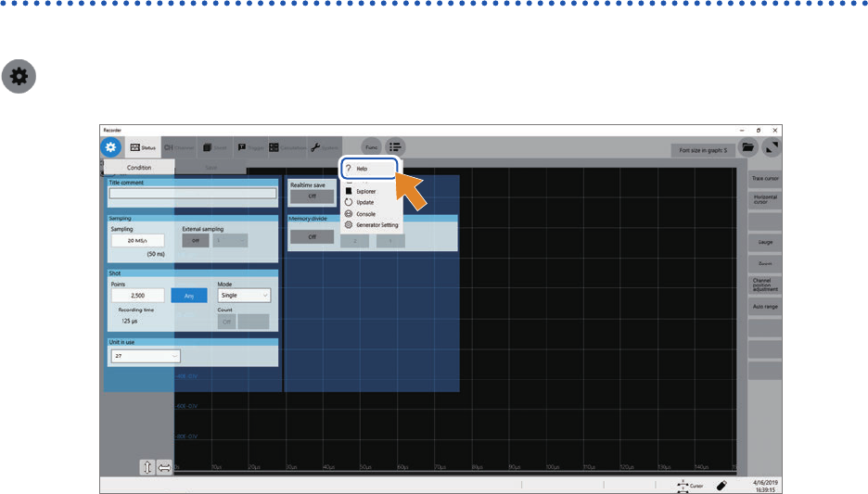Click the Condition sub-tab
The width and height of the screenshot is (868, 494).
[x=139, y=167]
